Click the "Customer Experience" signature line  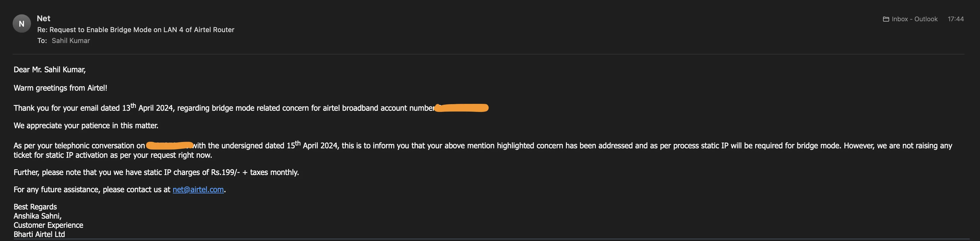click(48, 225)
